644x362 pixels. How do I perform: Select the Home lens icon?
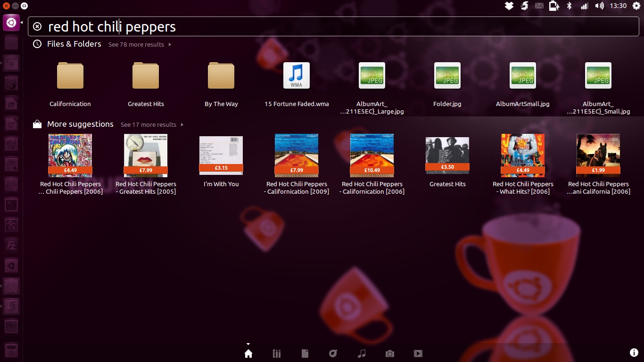pyautogui.click(x=248, y=354)
